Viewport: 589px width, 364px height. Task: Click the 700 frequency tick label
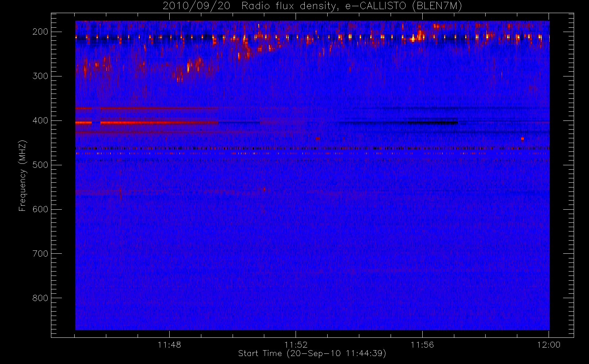click(40, 254)
